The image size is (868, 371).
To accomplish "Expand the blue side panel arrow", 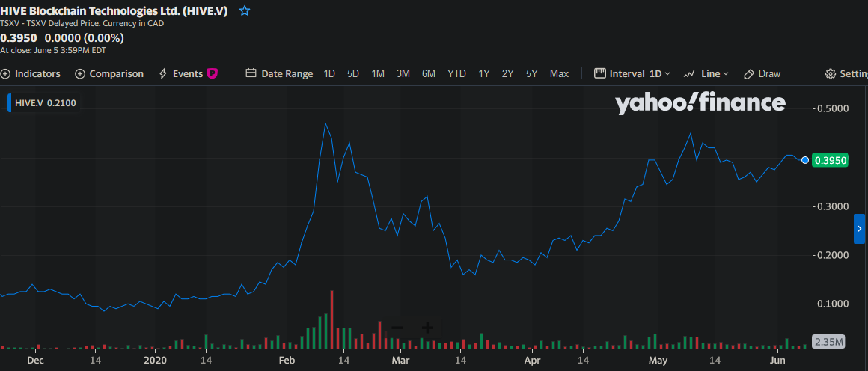I will click(859, 229).
